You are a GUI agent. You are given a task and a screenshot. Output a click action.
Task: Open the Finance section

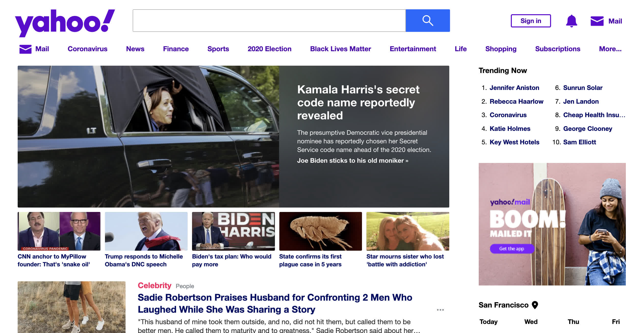click(x=176, y=49)
